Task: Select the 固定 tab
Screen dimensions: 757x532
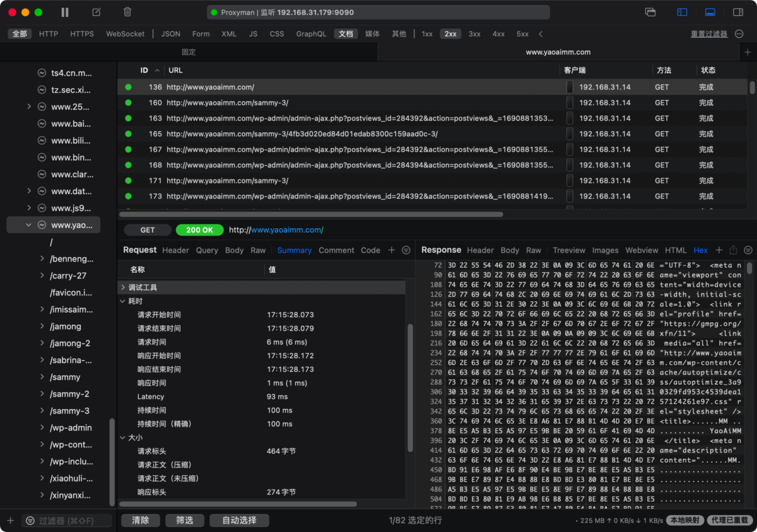Action: (189, 52)
